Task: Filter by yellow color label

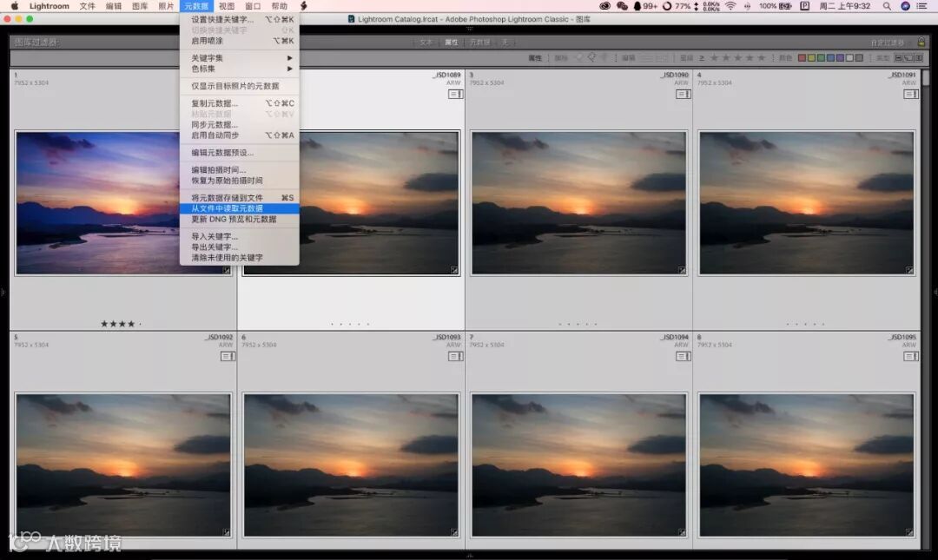Action: click(812, 58)
